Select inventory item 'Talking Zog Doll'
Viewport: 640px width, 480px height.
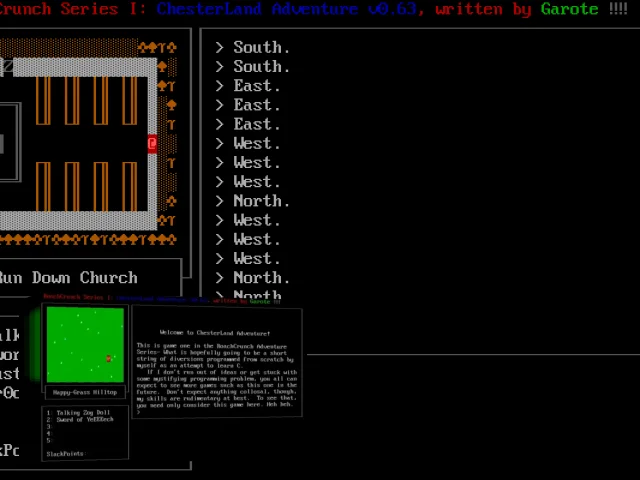point(83,413)
